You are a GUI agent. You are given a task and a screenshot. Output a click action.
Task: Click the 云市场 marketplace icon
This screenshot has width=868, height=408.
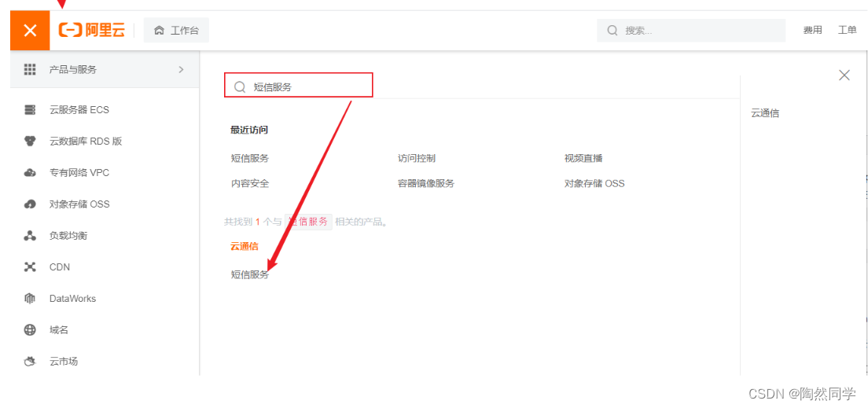click(30, 362)
